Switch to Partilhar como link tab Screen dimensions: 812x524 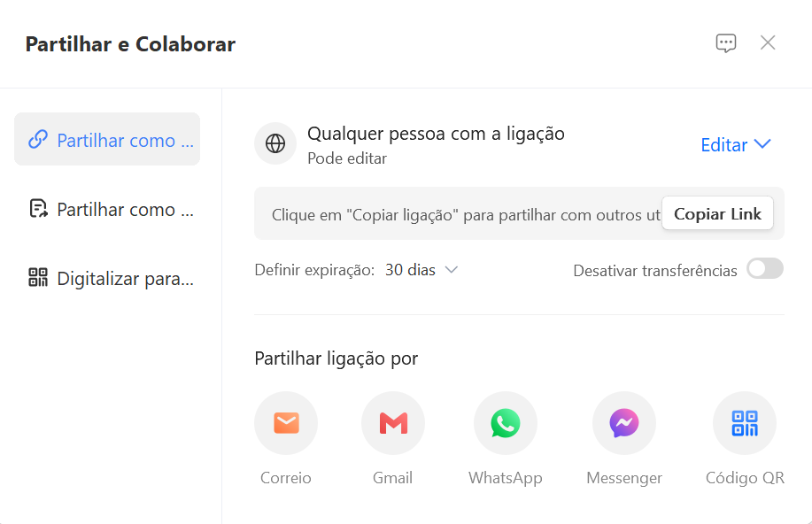[x=106, y=139]
